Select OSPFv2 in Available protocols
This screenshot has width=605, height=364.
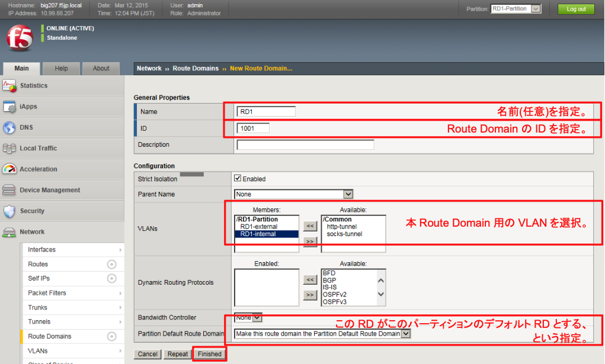coord(335,295)
